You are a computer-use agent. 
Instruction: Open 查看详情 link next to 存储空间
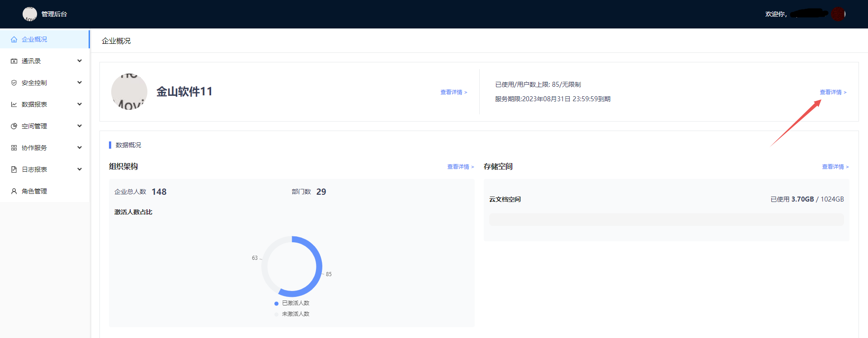(x=835, y=167)
